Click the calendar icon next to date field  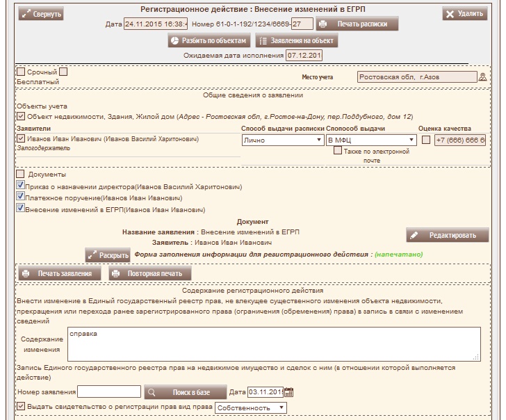point(290,391)
